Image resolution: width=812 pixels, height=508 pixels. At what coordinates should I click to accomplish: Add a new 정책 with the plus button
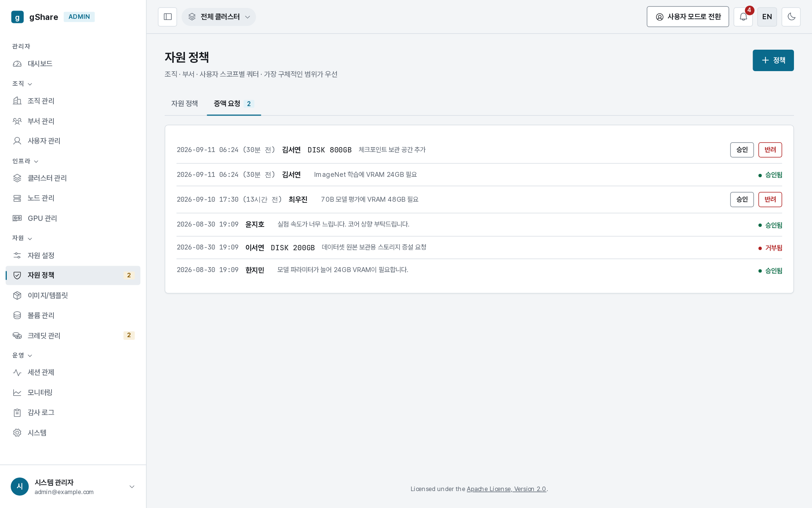(773, 60)
